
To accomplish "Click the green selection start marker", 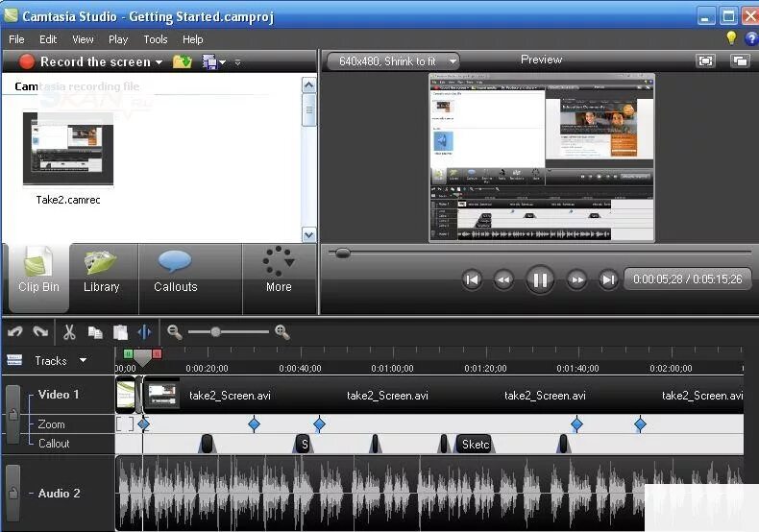I will (129, 354).
